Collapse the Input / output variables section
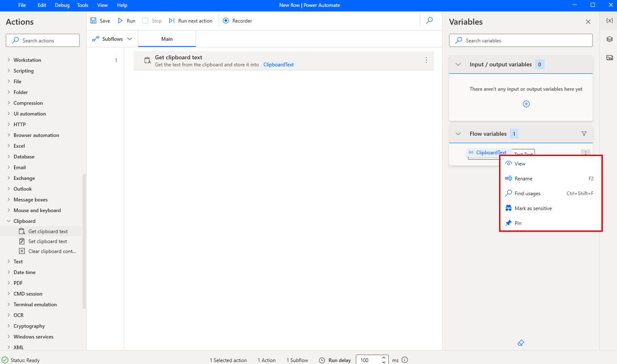The image size is (617, 364). [x=458, y=64]
